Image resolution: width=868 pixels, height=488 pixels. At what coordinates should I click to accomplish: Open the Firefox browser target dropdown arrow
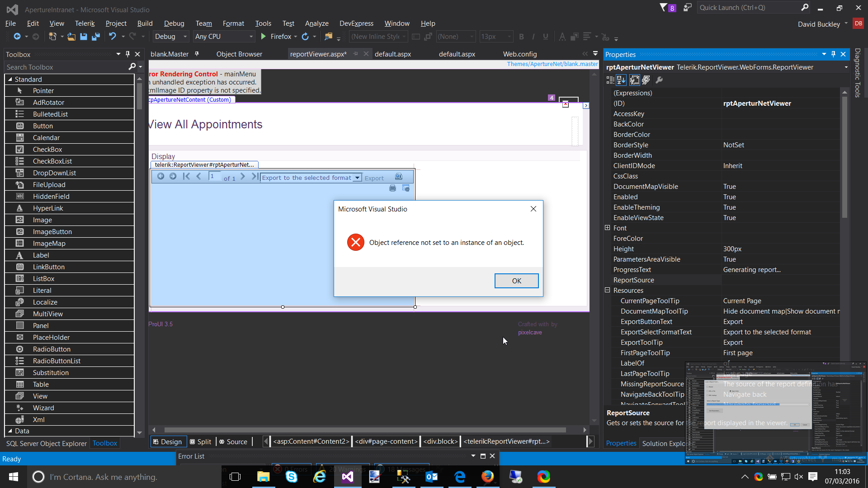tap(296, 37)
